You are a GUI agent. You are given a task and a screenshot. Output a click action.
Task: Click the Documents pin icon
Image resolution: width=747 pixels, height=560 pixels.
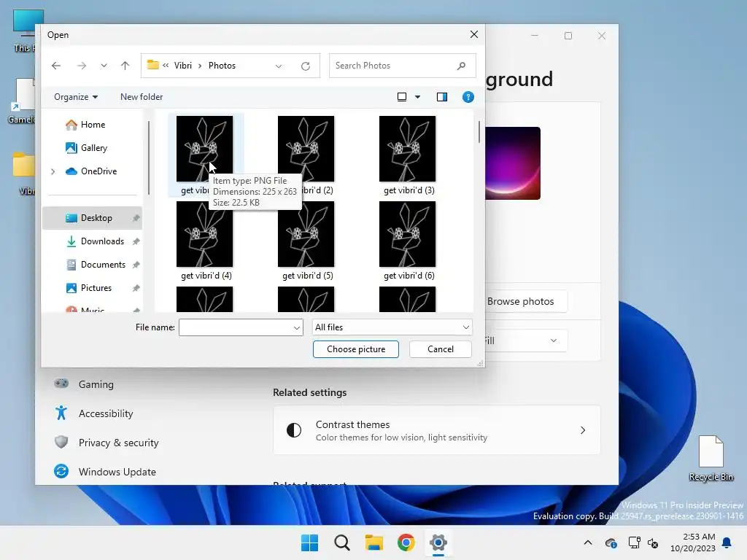click(x=136, y=265)
